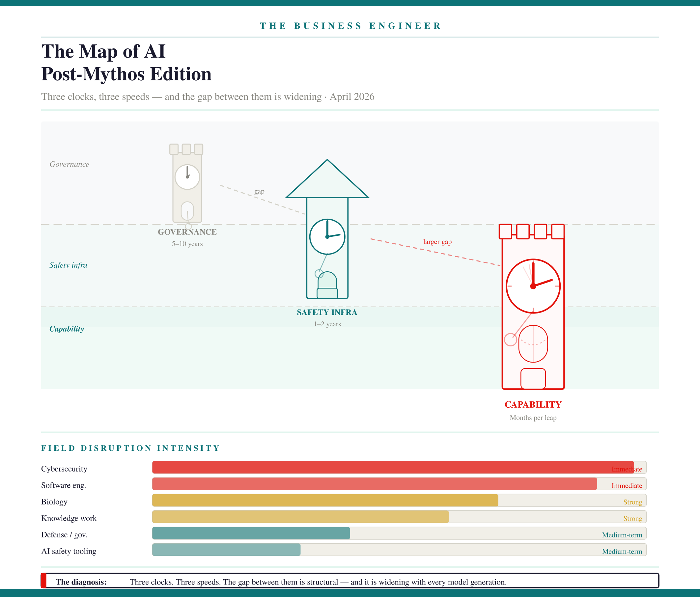
Task: Click the Knowledge work intensity bar
Action: pyautogui.click(x=300, y=517)
